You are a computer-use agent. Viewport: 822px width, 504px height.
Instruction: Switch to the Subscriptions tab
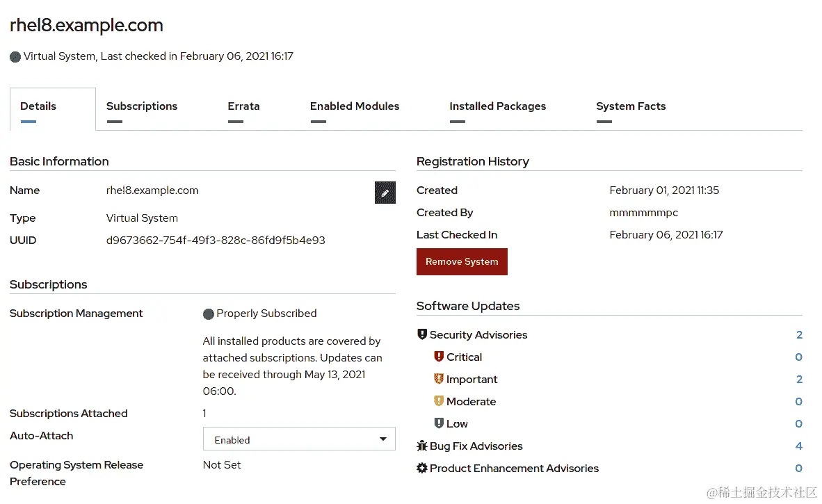pyautogui.click(x=142, y=106)
